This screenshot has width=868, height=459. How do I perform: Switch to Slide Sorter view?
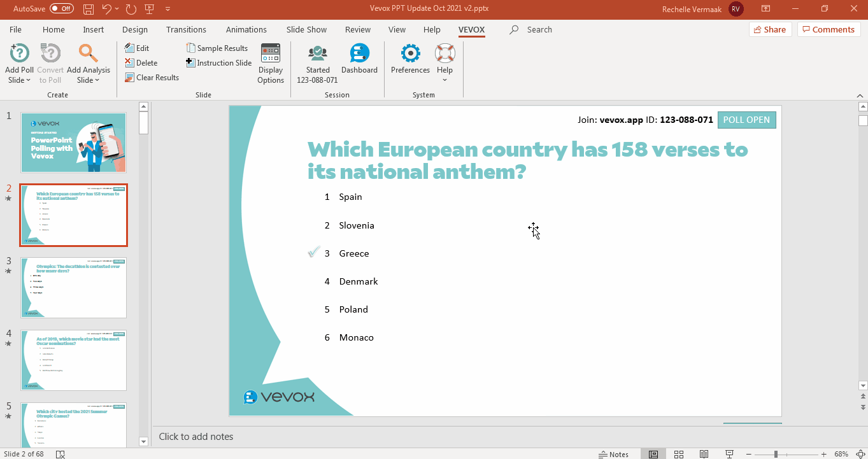click(x=679, y=454)
